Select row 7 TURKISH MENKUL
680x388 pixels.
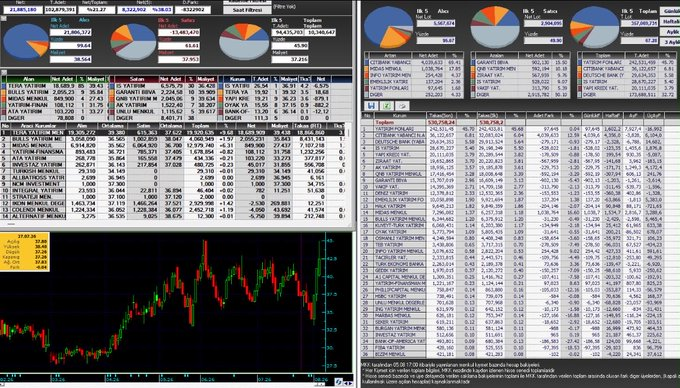173,171
